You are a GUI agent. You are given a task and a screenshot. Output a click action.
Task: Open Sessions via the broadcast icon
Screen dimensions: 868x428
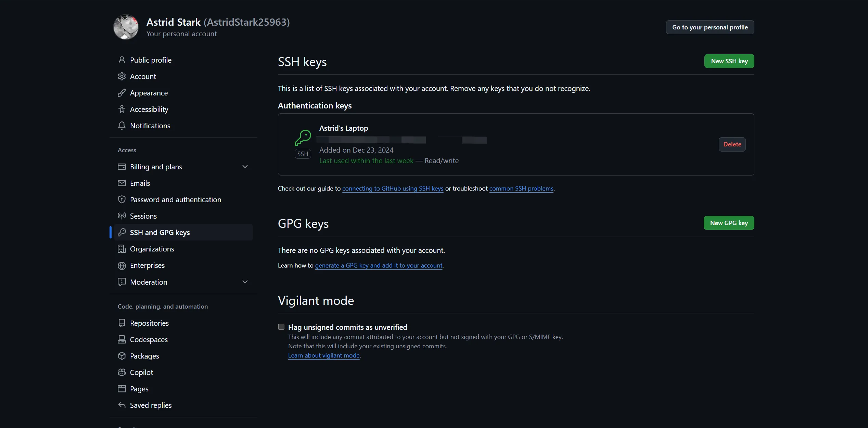coord(122,216)
